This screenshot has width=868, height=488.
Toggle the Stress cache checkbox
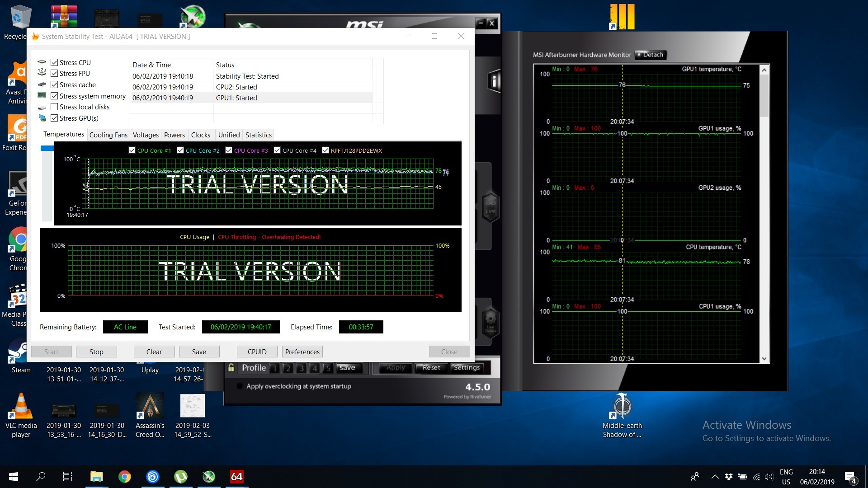point(54,84)
